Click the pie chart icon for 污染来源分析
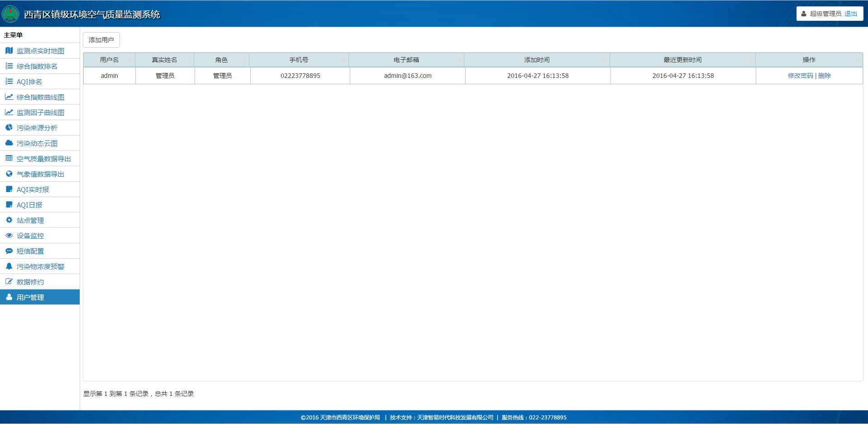868x424 pixels. click(9, 128)
